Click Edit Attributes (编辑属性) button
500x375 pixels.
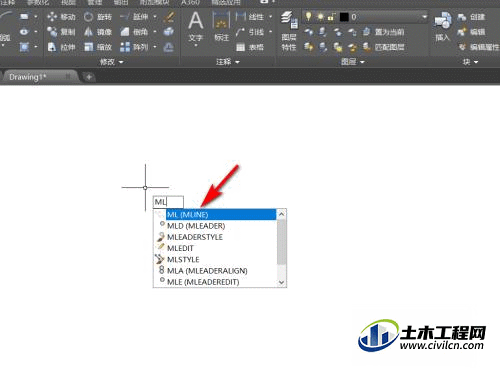478,47
